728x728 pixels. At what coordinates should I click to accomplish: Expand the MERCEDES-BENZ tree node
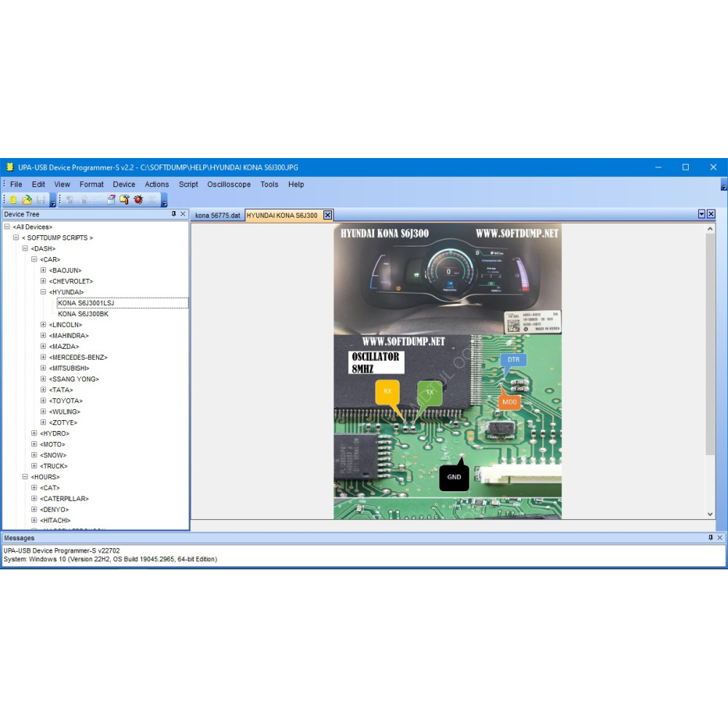click(43, 357)
